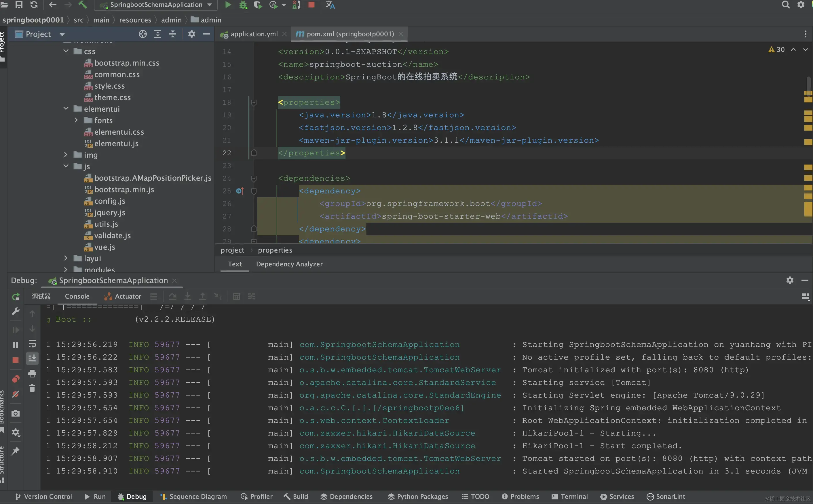Select the pom.xml (springbootp0001) tab
The width and height of the screenshot is (813, 504).
(x=349, y=34)
